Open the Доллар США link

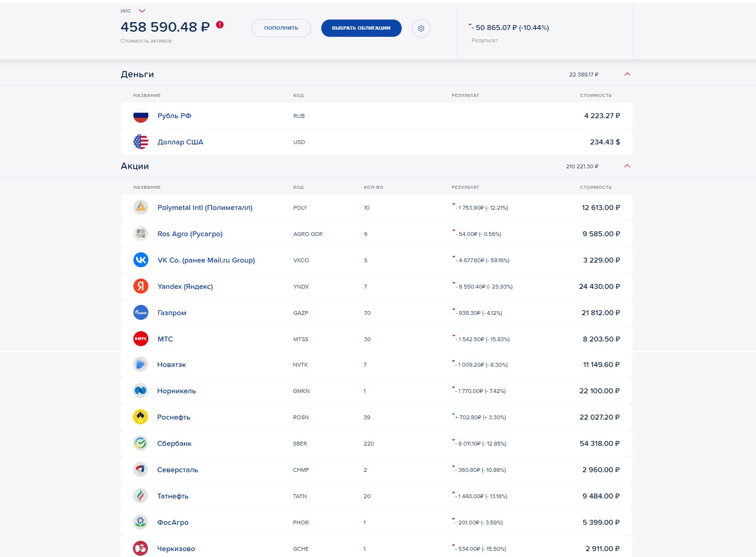180,142
